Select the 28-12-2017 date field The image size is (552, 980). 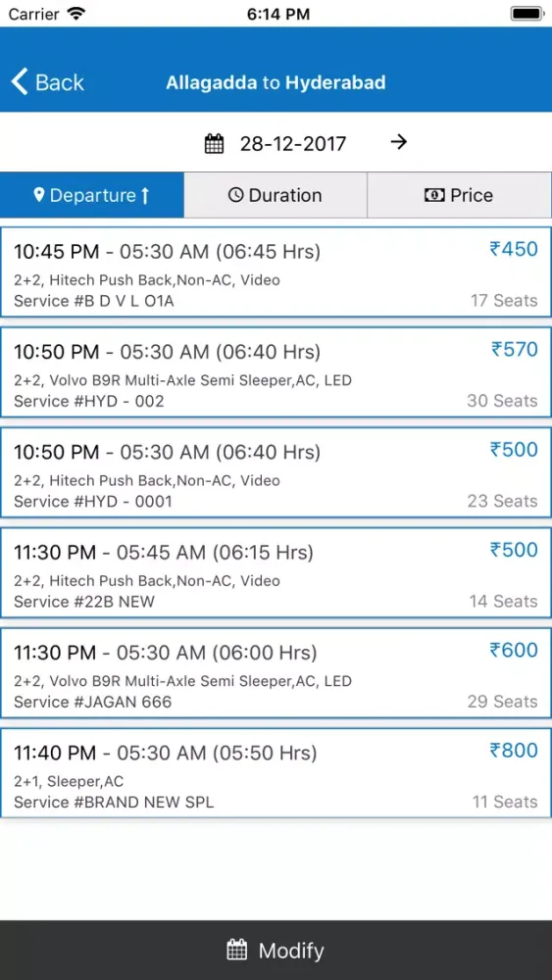click(x=293, y=144)
